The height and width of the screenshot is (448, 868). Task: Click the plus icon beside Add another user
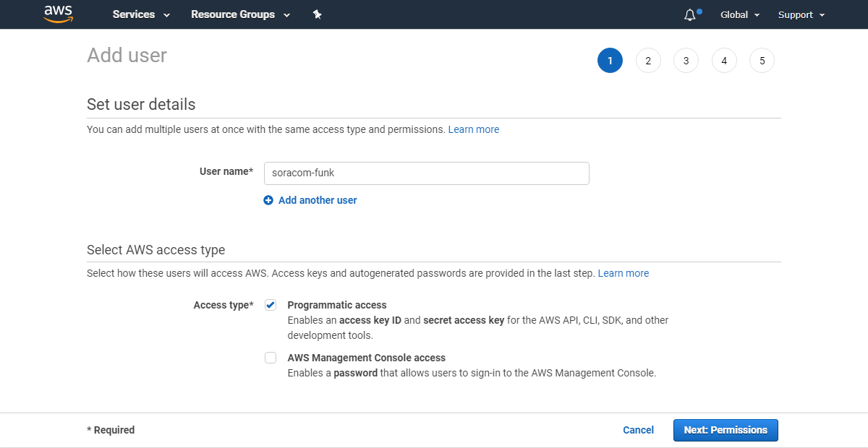(268, 200)
